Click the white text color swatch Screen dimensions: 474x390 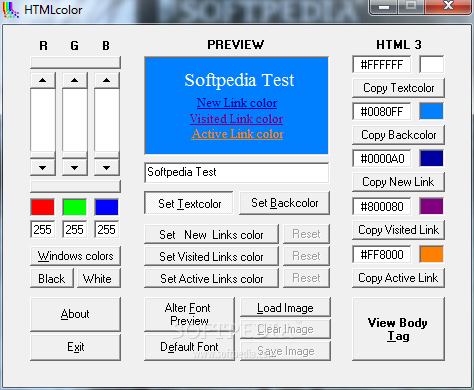tap(432, 64)
